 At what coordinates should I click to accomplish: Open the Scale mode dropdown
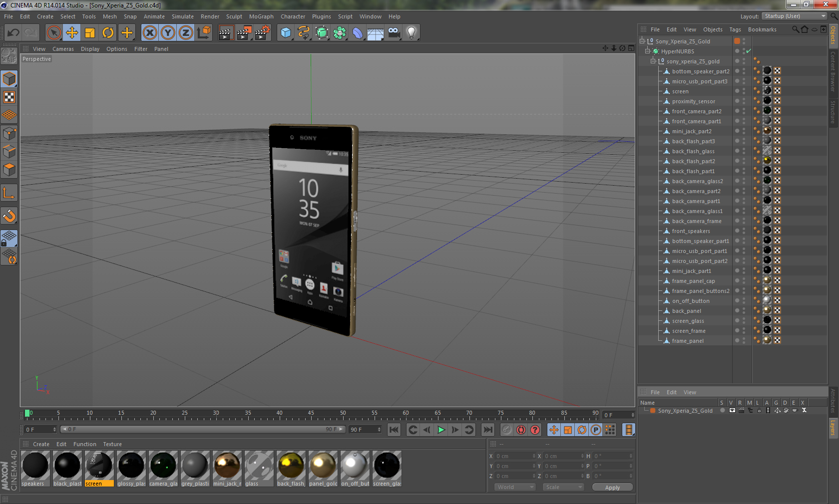point(563,487)
